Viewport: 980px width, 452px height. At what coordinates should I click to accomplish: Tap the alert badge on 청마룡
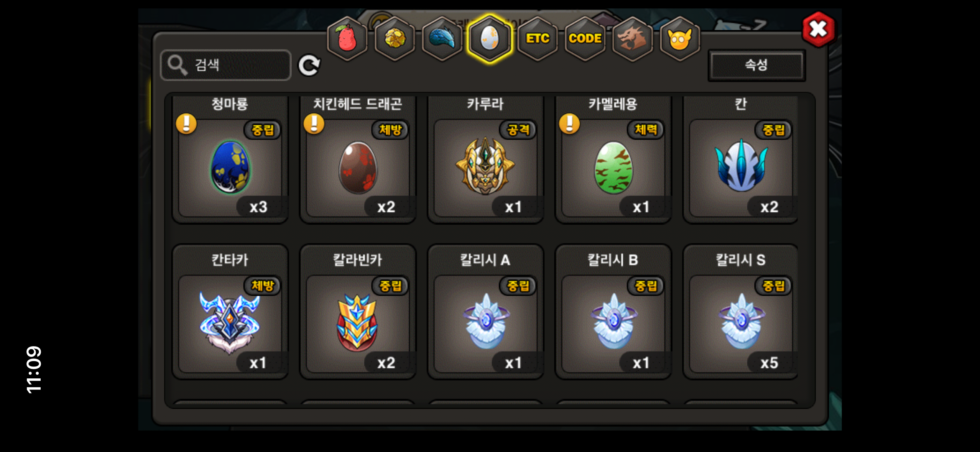tap(186, 124)
